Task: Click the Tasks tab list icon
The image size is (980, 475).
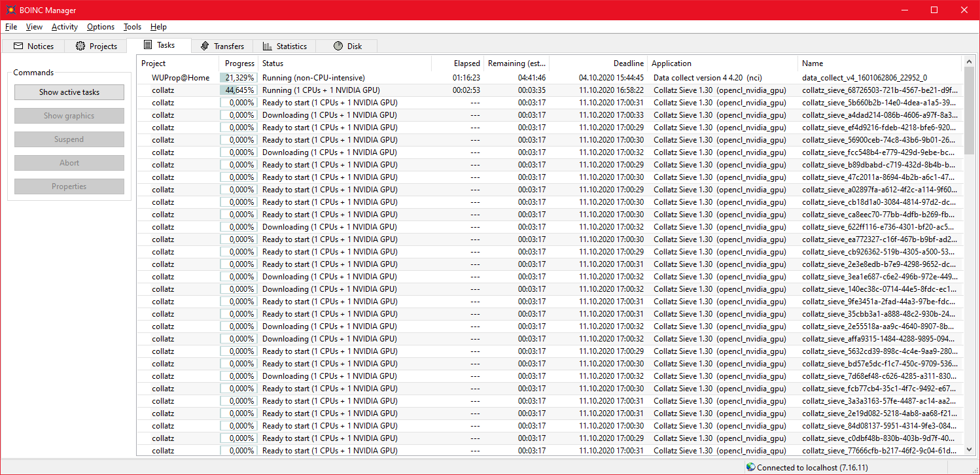Action: (148, 45)
